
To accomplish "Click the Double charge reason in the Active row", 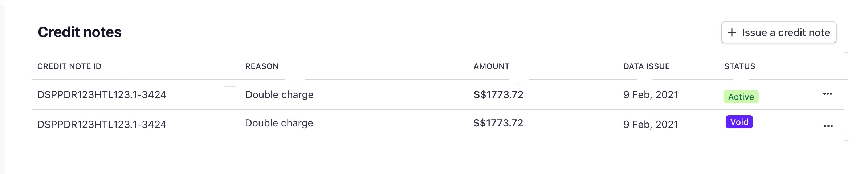I will [279, 95].
